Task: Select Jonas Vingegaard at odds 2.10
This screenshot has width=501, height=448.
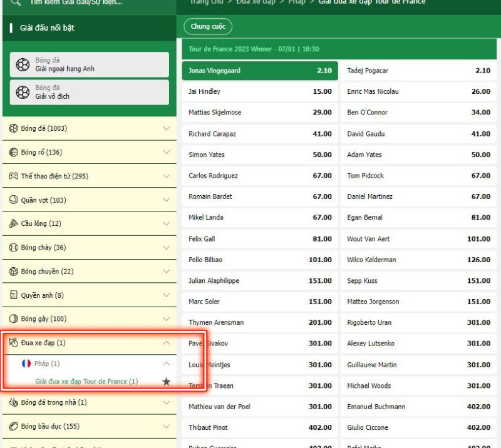Action: (260, 71)
